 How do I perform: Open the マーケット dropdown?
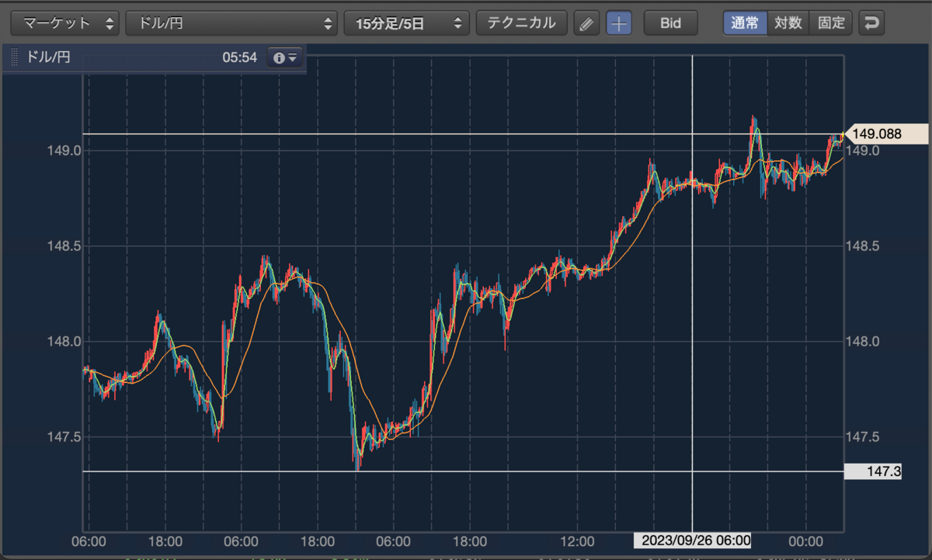point(65,23)
